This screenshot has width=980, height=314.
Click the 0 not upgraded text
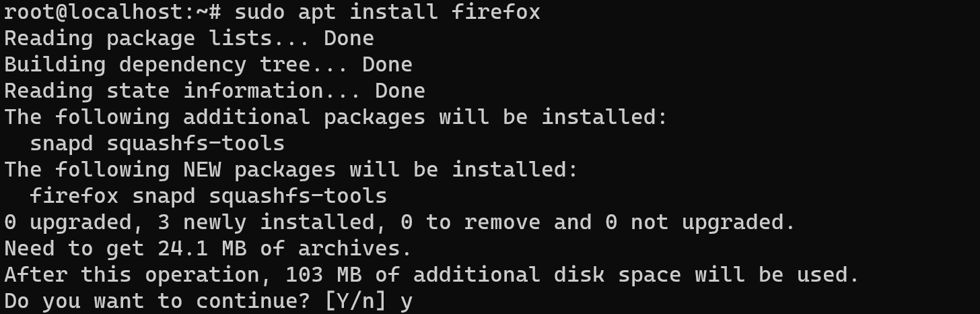click(x=701, y=222)
